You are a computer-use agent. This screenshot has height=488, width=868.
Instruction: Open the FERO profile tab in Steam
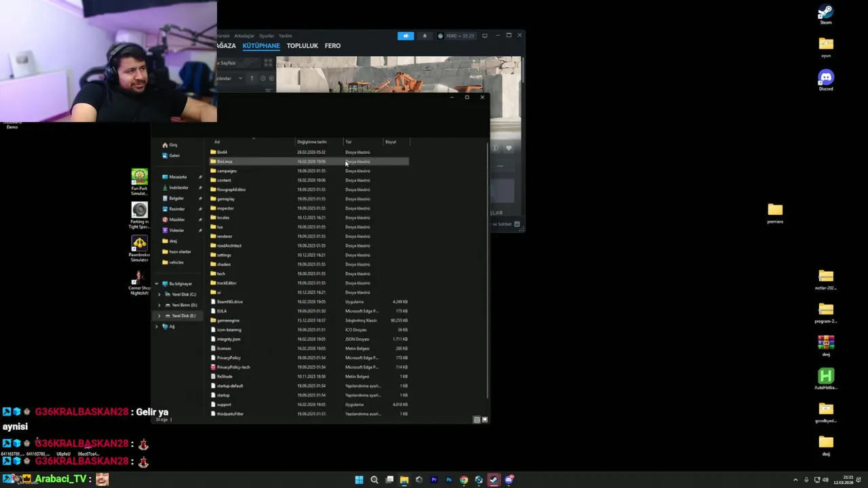click(332, 45)
